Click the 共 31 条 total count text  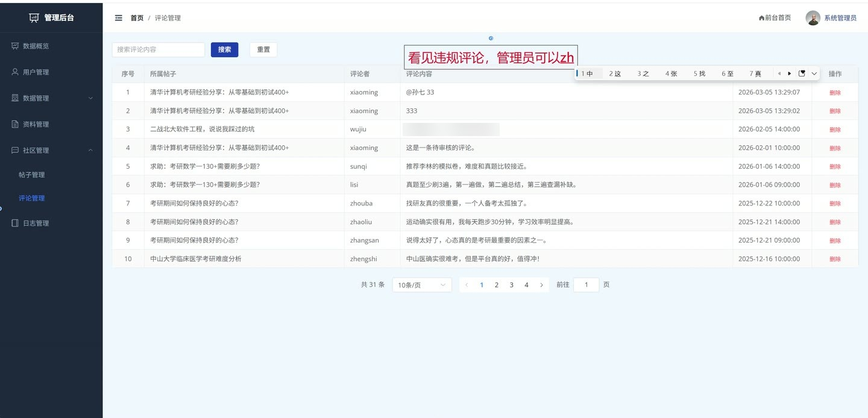pos(373,285)
